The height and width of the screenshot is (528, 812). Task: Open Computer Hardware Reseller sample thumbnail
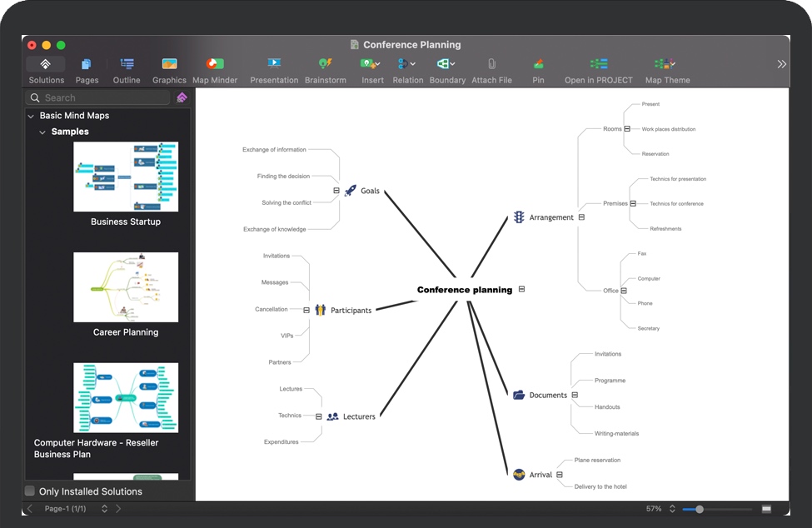tap(126, 397)
